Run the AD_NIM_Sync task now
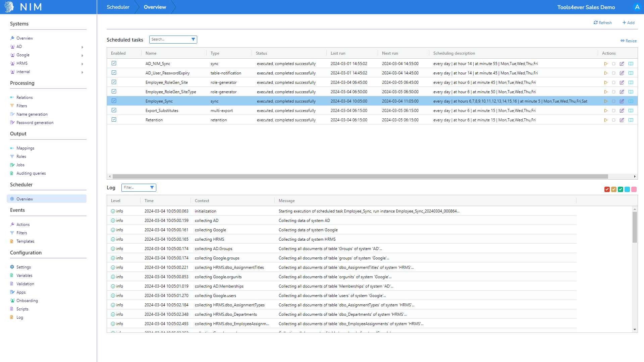The image size is (644, 362). 606,64
